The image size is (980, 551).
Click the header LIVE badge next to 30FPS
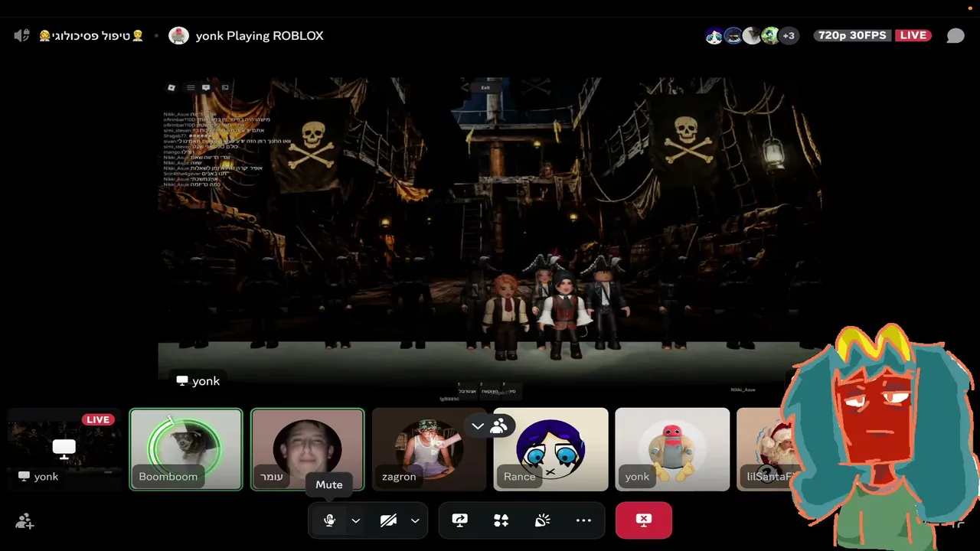tap(913, 35)
